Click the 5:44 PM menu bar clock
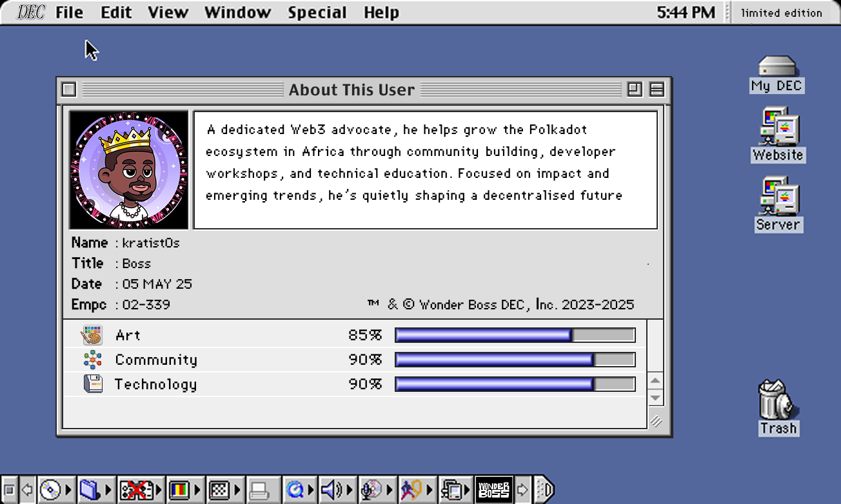Viewport: 841px width, 504px height. [686, 12]
